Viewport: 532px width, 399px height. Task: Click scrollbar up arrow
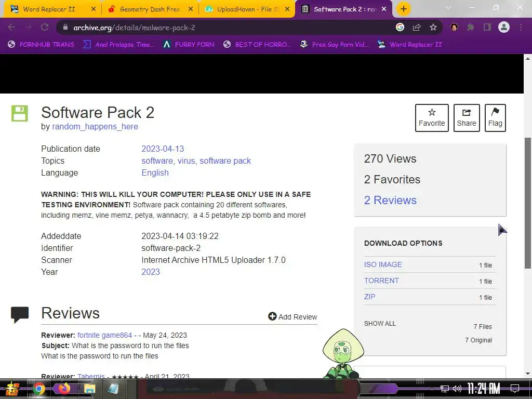(528, 58)
